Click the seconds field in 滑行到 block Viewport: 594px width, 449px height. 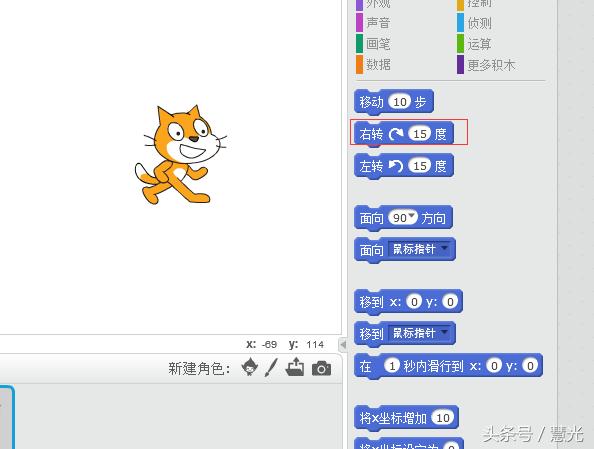[x=392, y=366]
